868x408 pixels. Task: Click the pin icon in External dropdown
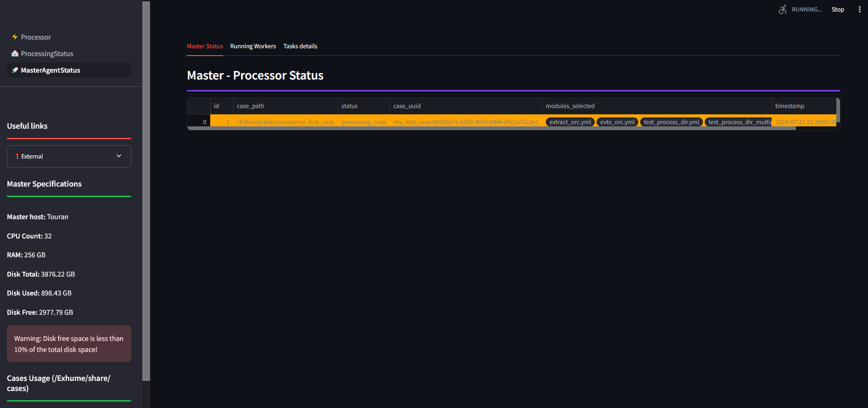tap(17, 156)
